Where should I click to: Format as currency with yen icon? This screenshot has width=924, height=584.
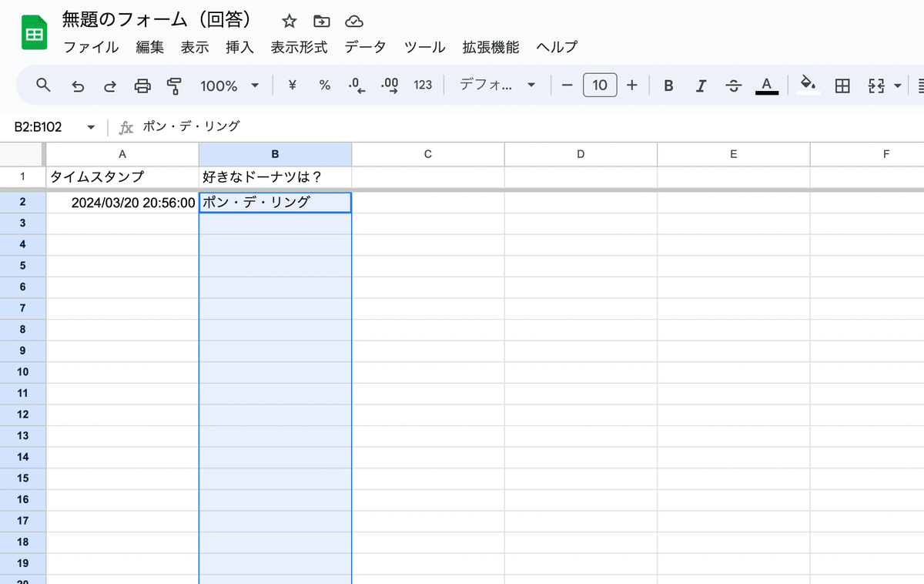[x=292, y=86]
